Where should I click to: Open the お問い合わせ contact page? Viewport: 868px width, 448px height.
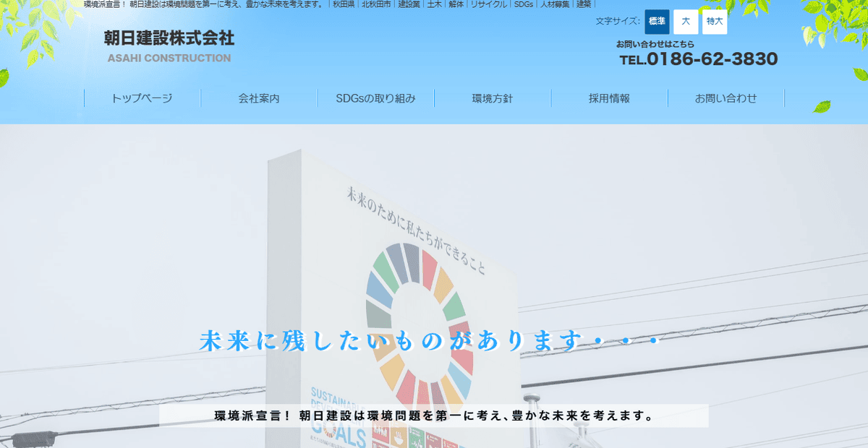[726, 98]
